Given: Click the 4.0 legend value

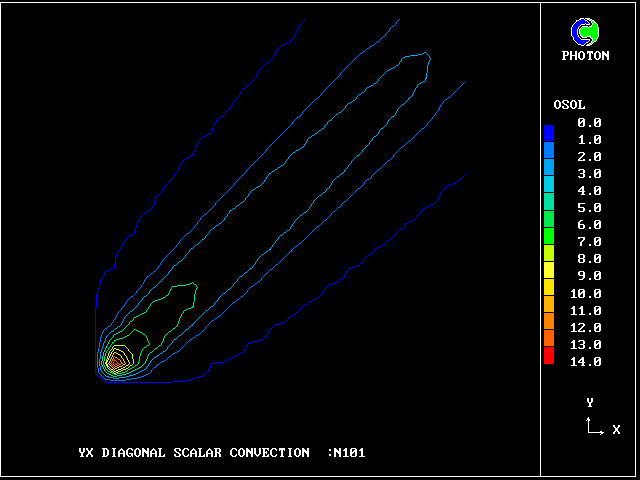Looking at the screenshot, I should [x=589, y=191].
